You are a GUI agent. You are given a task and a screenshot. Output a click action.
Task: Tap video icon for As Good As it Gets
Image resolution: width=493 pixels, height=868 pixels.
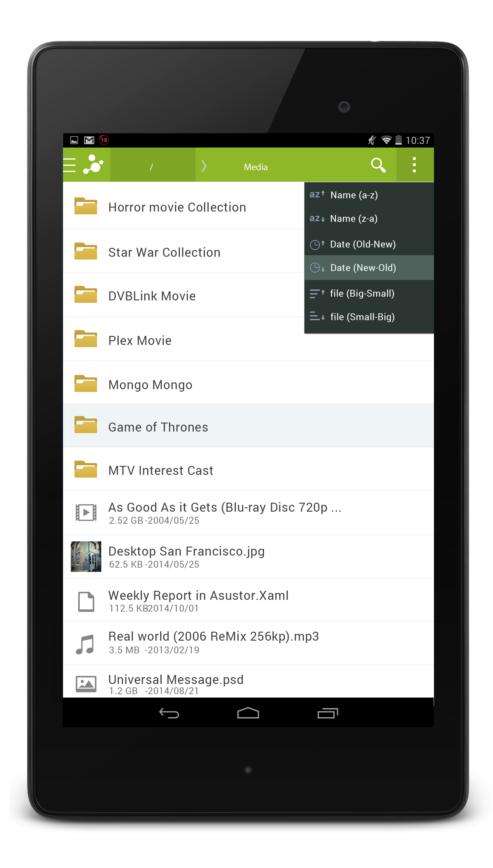click(86, 512)
